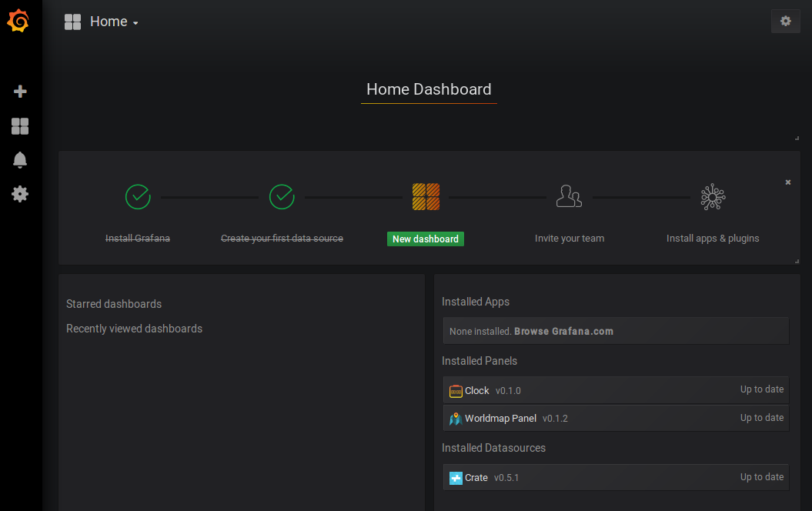
Task: Click the Grafana logo in sidebar
Action: click(18, 21)
